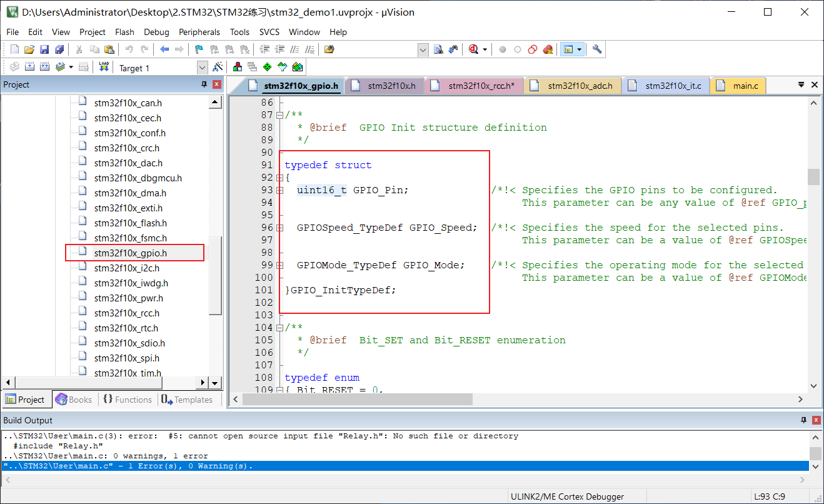
Task: Show the Functions panel tab
Action: 127,400
